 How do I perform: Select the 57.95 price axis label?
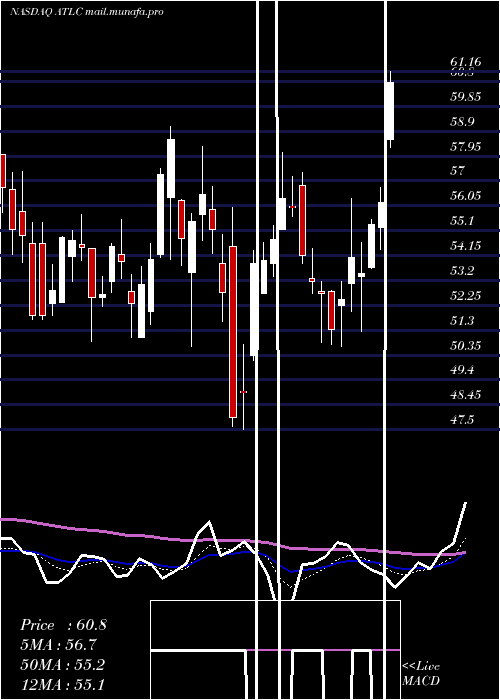[x=466, y=146]
